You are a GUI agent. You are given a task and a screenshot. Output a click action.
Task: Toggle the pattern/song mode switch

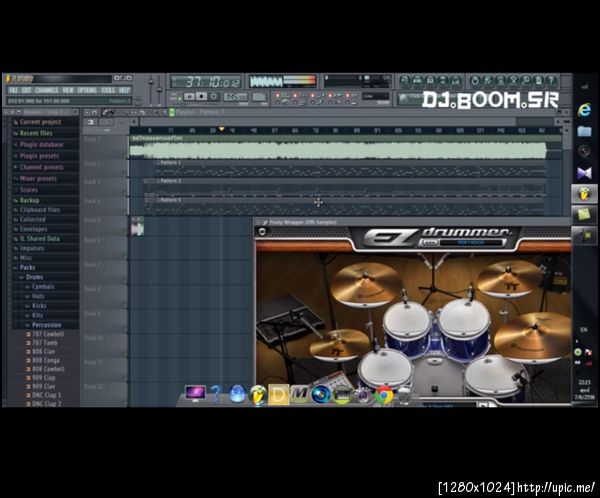point(176,96)
